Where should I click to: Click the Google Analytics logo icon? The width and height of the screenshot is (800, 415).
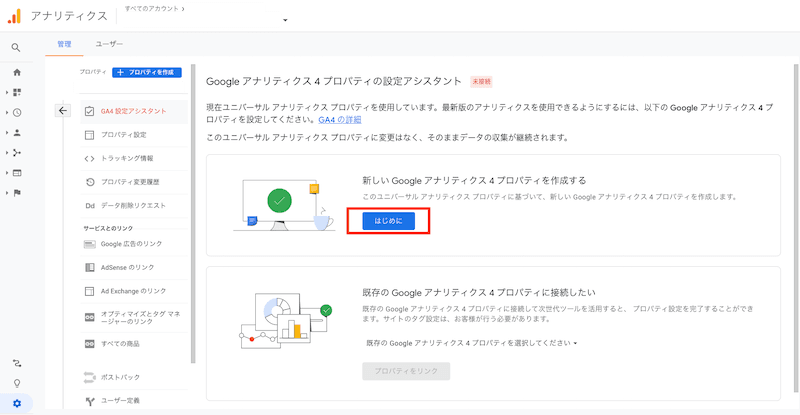coord(14,16)
